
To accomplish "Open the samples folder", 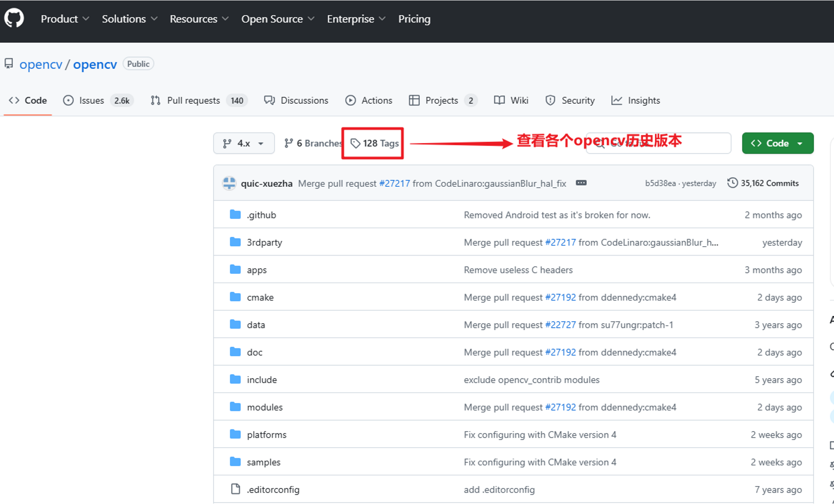I will point(264,462).
